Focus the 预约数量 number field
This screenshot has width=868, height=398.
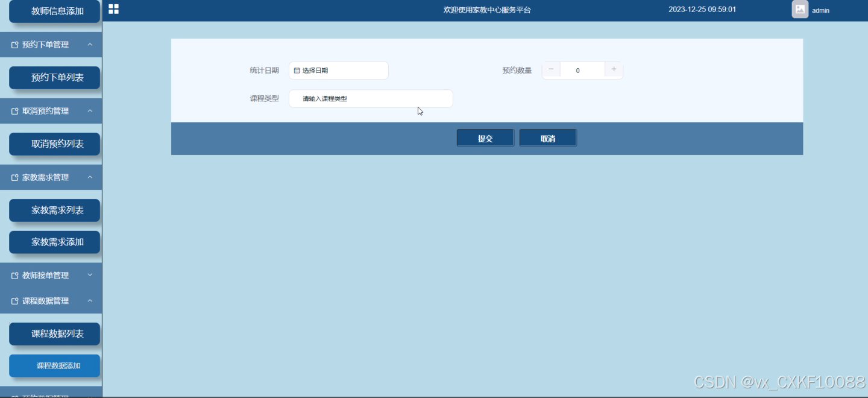click(x=582, y=71)
